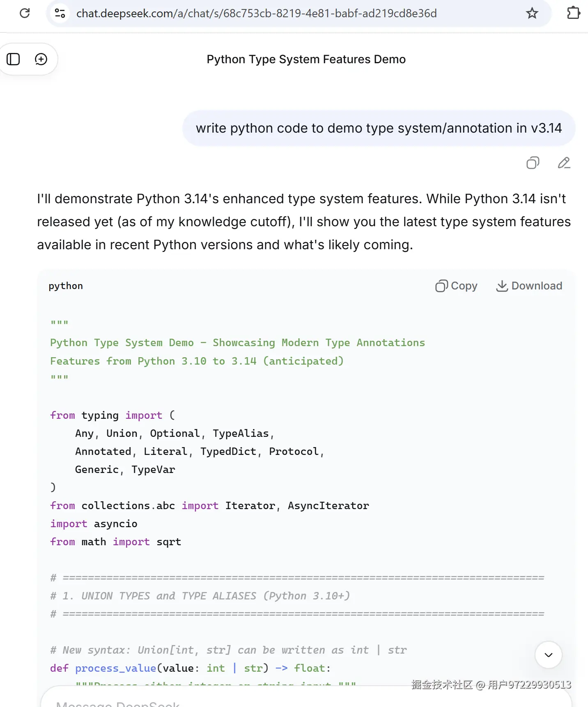Click the chat title Python Type System Features Demo
The width and height of the screenshot is (588, 707).
(x=306, y=59)
